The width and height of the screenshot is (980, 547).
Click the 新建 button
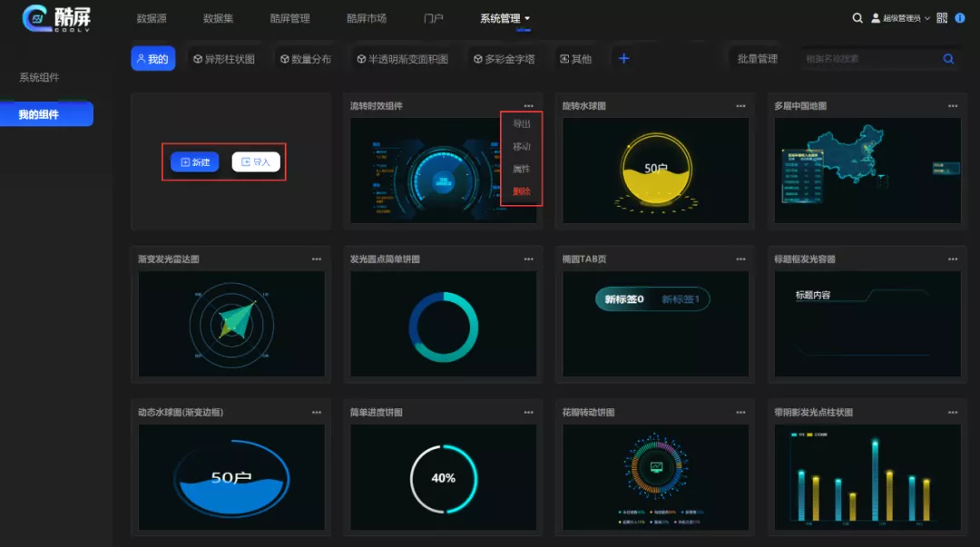195,162
